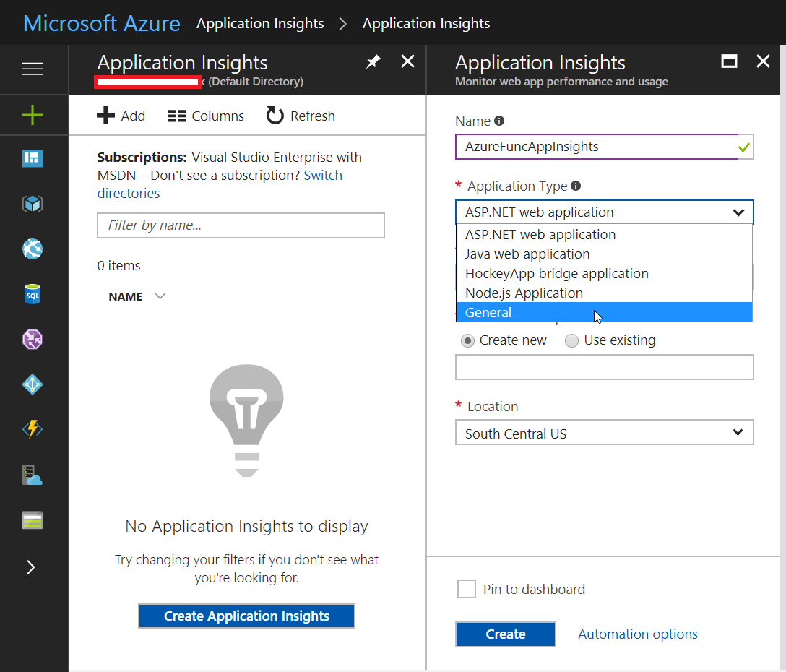
Task: Select the General application type
Action: tap(604, 312)
